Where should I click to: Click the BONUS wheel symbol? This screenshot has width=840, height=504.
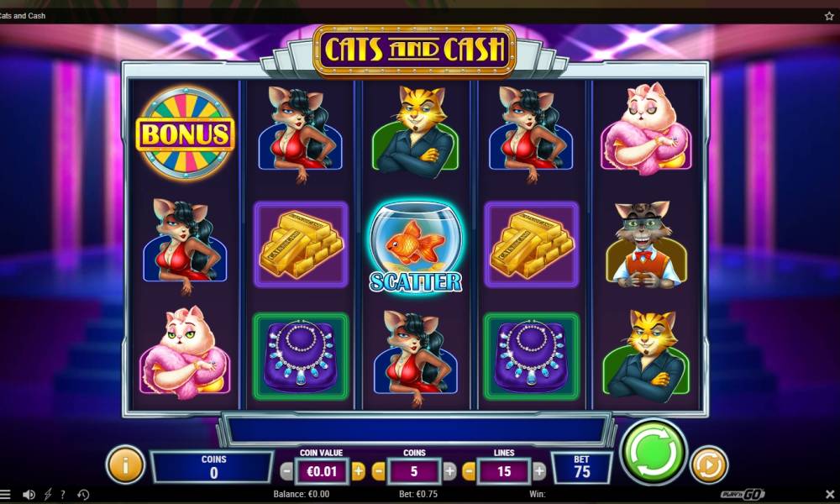185,134
